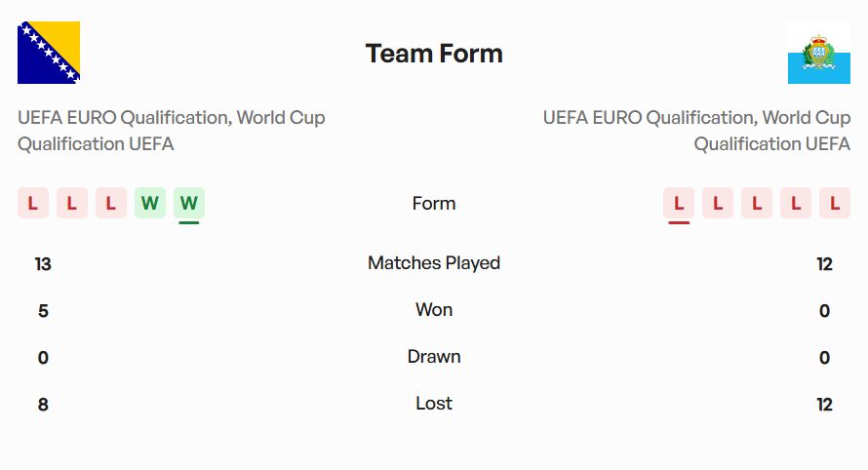Click the Form label in the center
Image resolution: width=868 pixels, height=470 pixels.
[x=434, y=204]
